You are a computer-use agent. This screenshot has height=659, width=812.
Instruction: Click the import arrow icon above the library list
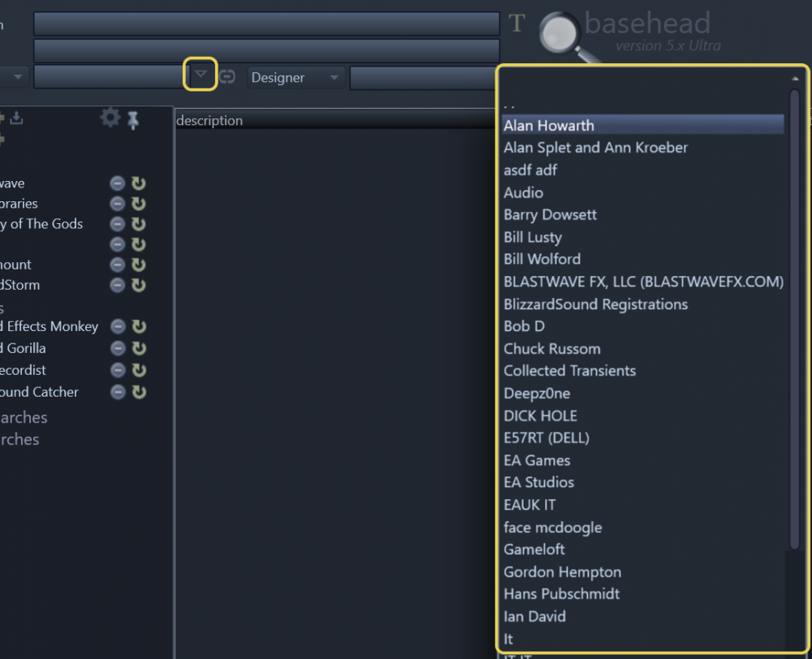point(16,118)
